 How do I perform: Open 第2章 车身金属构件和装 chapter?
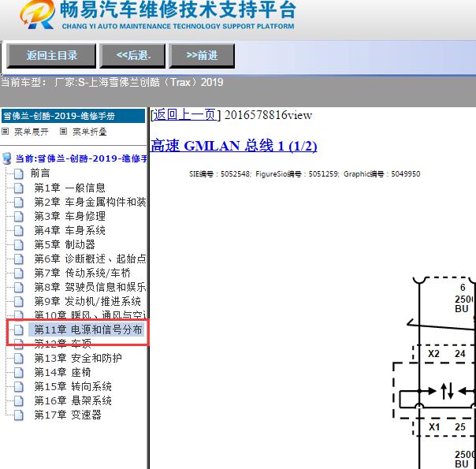point(90,202)
